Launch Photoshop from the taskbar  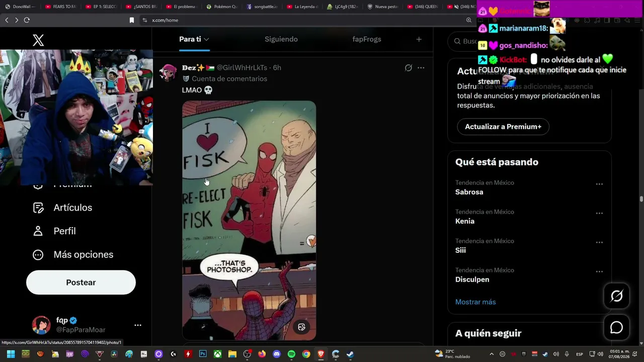tap(203, 354)
